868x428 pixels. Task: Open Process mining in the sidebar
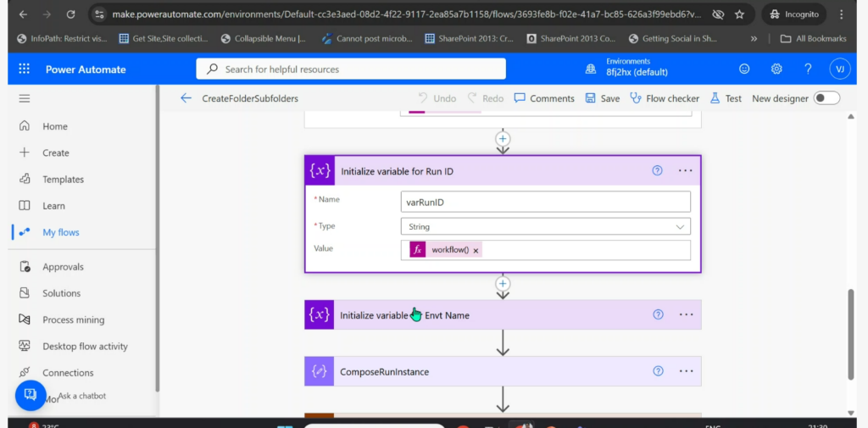[73, 320]
